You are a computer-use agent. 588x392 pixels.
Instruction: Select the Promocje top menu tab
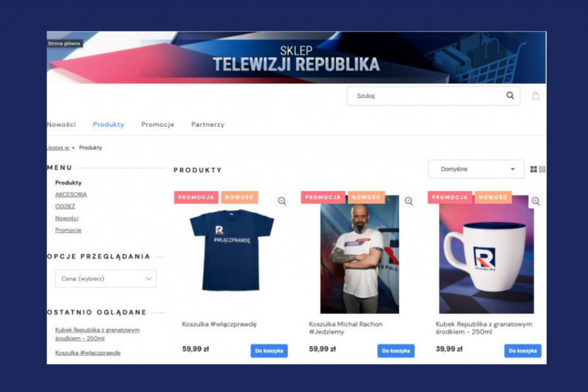157,125
